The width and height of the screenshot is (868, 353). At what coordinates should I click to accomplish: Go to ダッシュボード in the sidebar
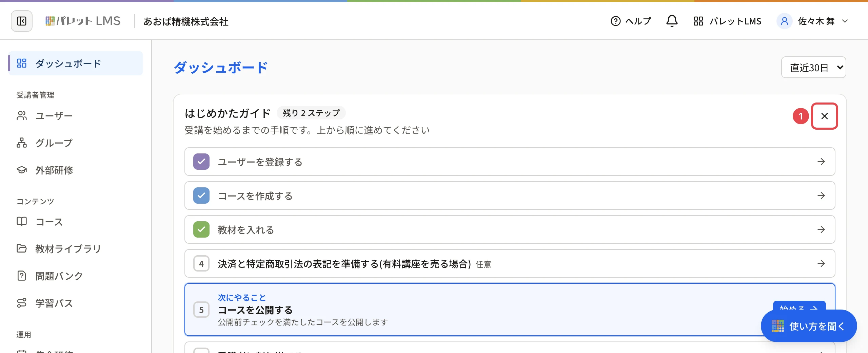(x=76, y=63)
